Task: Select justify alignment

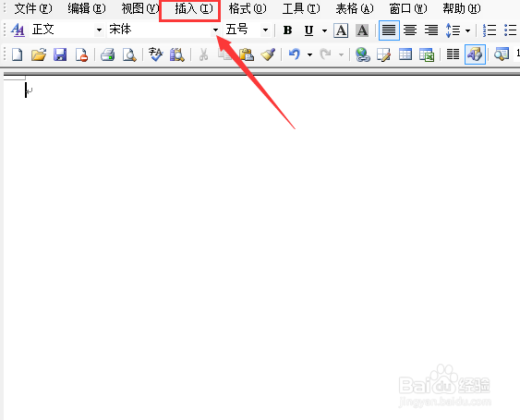Action: pyautogui.click(x=389, y=30)
